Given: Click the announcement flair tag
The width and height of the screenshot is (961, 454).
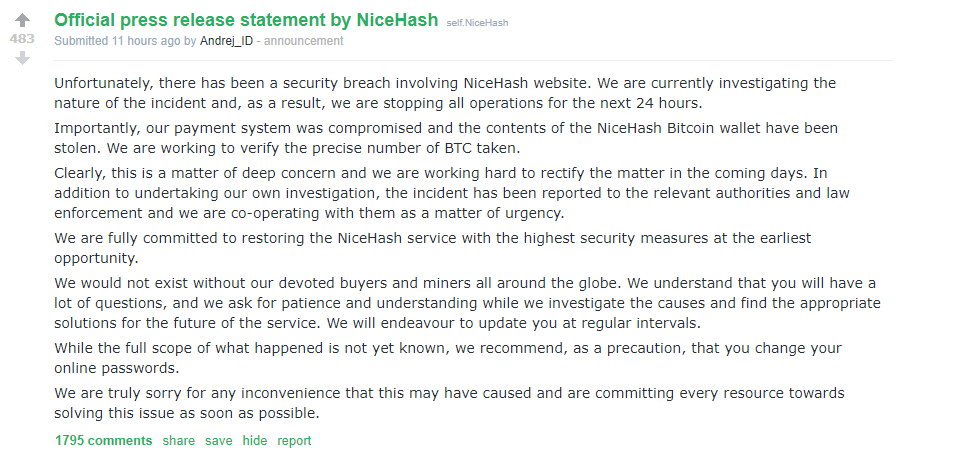Looking at the screenshot, I should click(304, 41).
